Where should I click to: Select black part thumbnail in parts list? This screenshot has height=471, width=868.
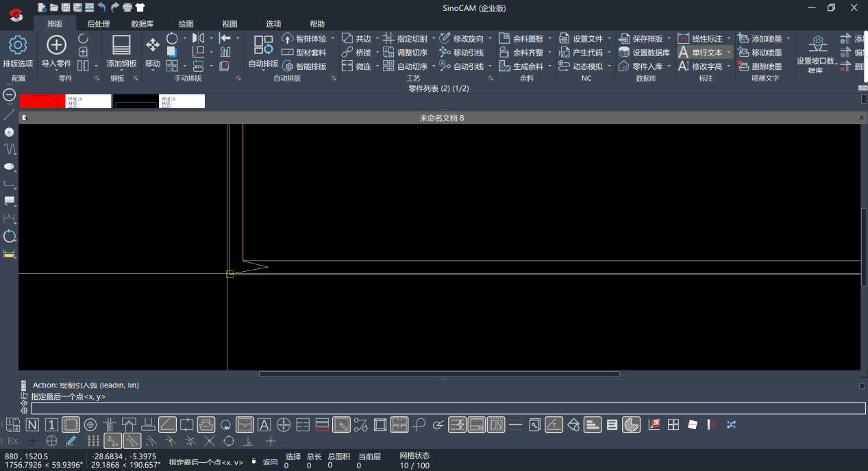coord(136,101)
